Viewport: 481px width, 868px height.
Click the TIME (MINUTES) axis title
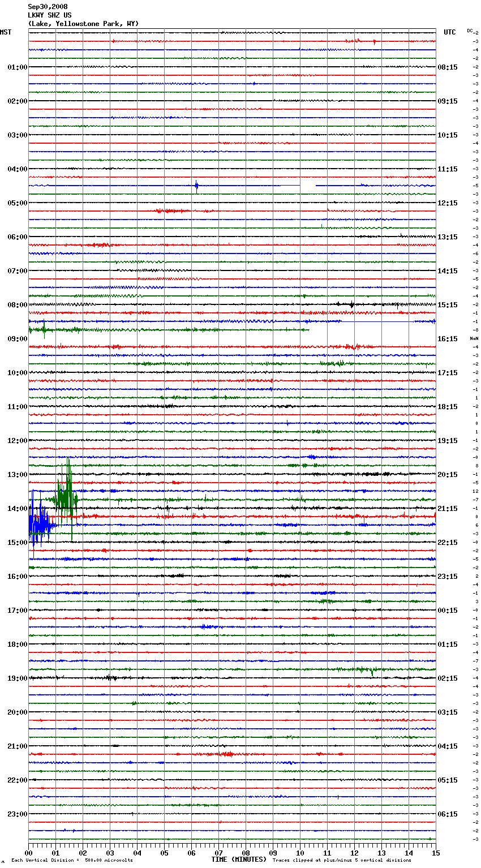[x=239, y=860]
